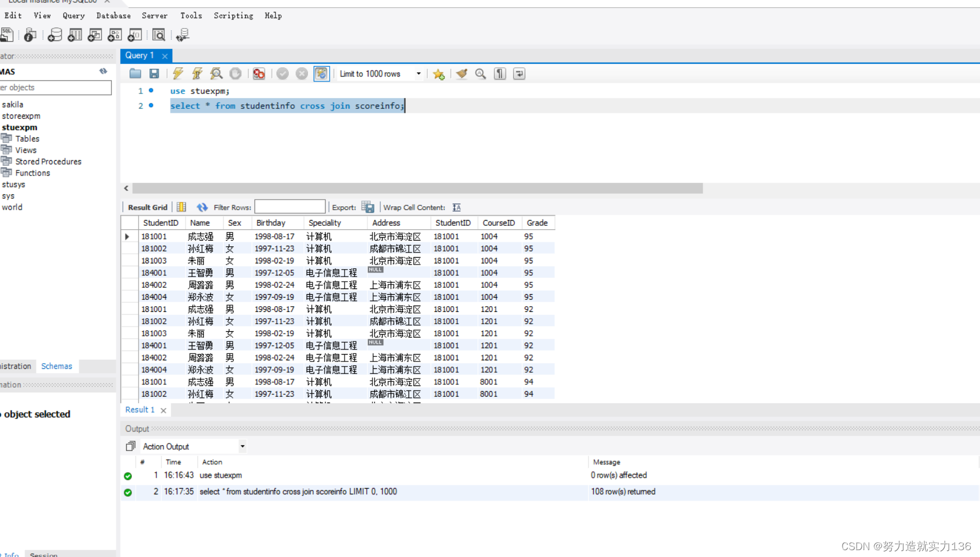Toggle continue-on-error execution icon
980x557 pixels.
259,74
